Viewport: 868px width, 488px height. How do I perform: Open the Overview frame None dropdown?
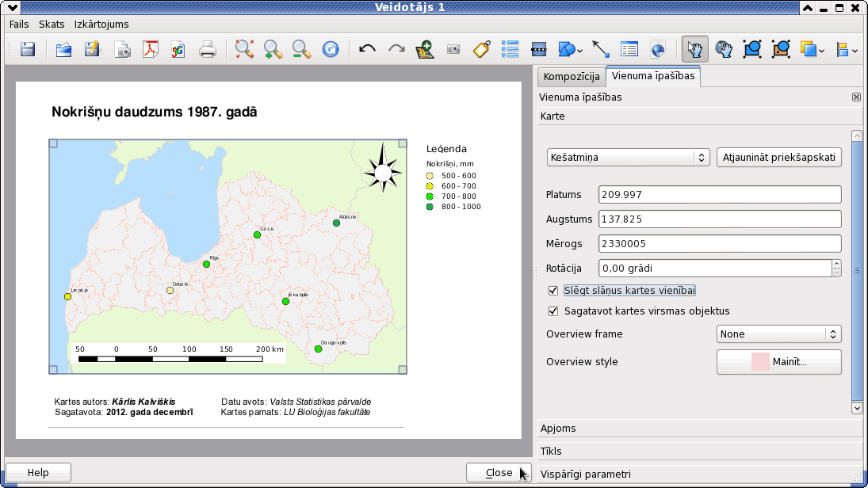(x=779, y=334)
